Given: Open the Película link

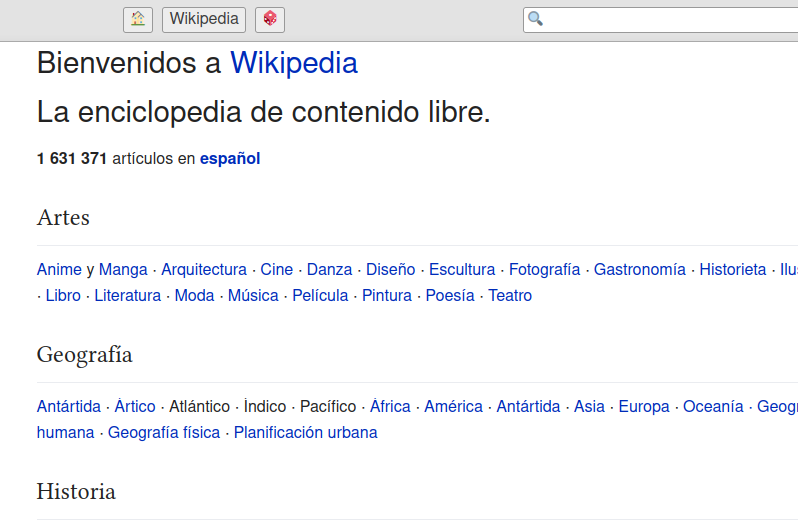Looking at the screenshot, I should tap(320, 295).
